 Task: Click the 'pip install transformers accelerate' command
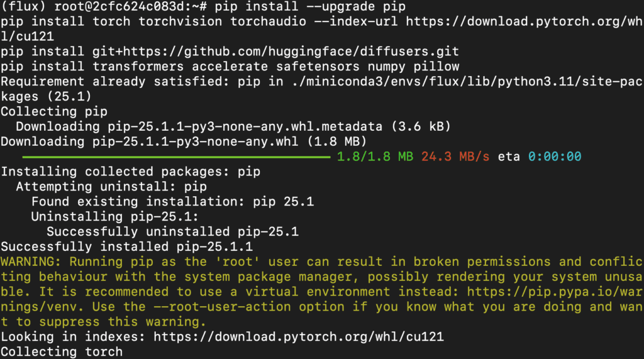point(135,67)
